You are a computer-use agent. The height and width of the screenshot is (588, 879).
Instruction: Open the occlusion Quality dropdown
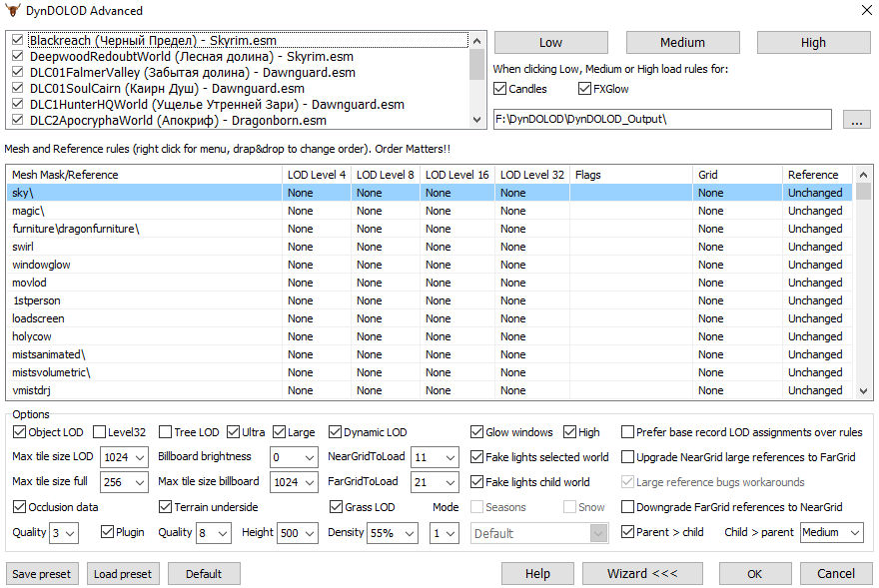coord(64,533)
